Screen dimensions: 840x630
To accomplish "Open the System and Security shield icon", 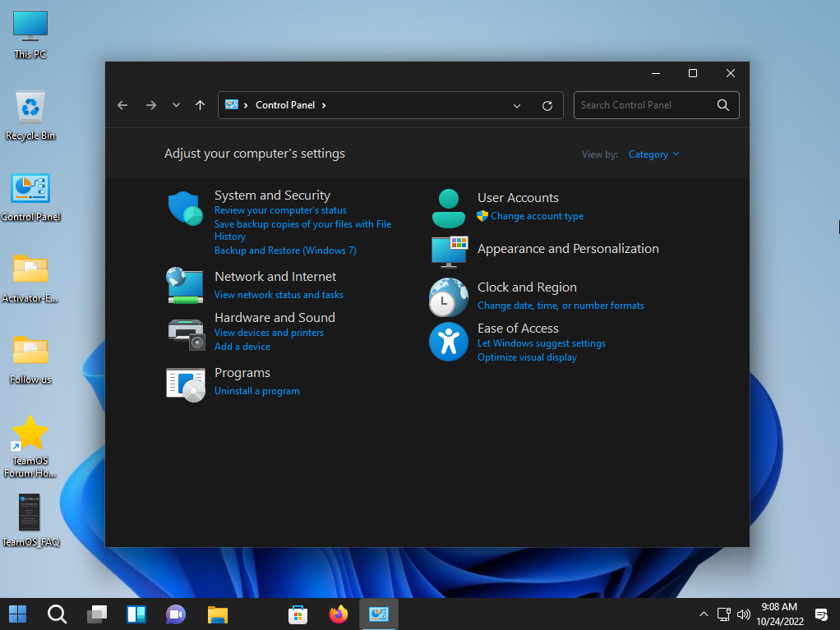I will pyautogui.click(x=185, y=209).
